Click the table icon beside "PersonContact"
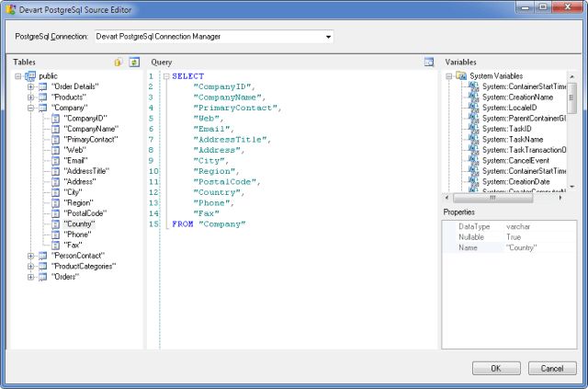Image resolution: width=588 pixels, height=389 pixels. [43, 256]
